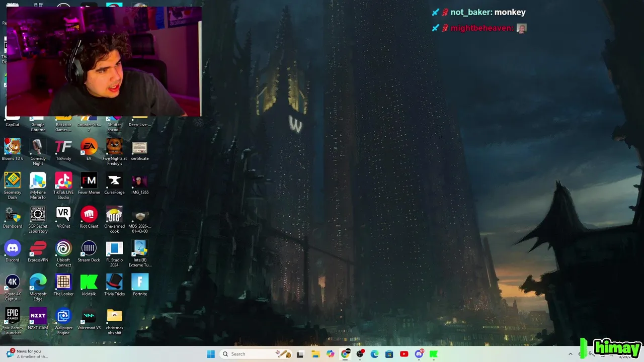Launch Stream Deck desktop shortcut

coord(89,251)
